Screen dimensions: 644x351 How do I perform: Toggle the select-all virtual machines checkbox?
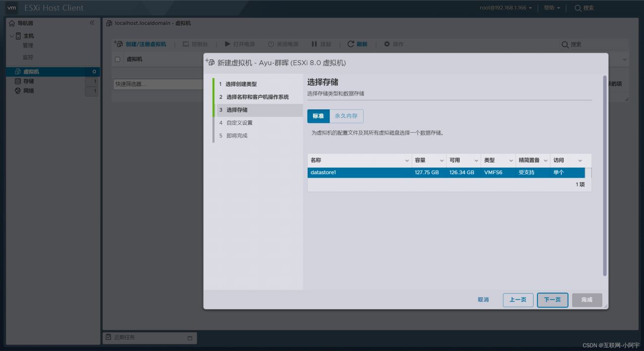tap(118, 59)
